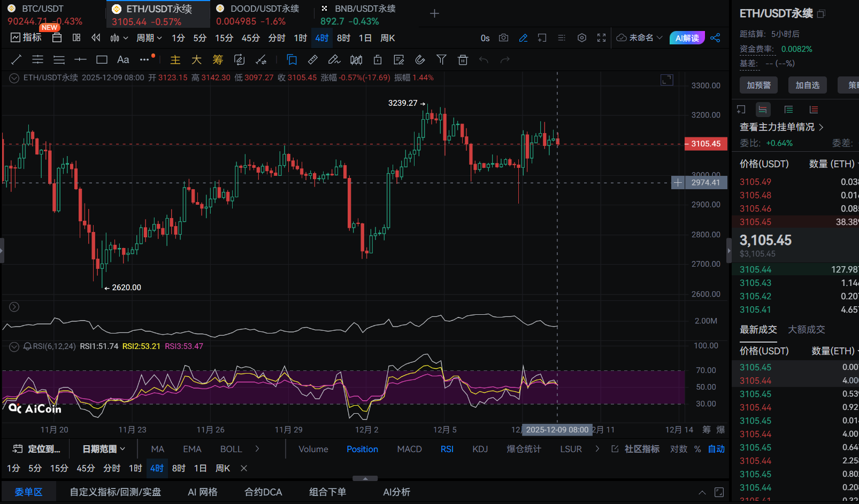Screen dimensions: 859x504
Task: Open the 未命名 layout dropdown
Action: coord(640,38)
